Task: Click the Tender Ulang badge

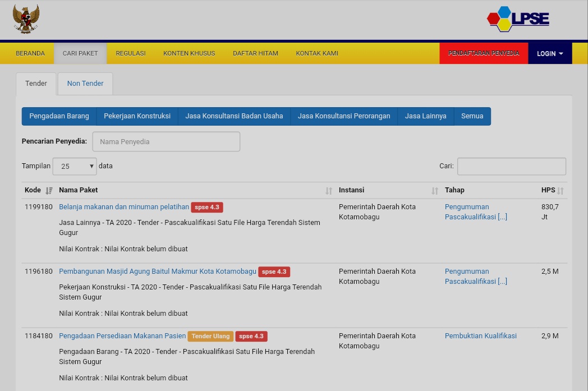Action: pos(210,336)
